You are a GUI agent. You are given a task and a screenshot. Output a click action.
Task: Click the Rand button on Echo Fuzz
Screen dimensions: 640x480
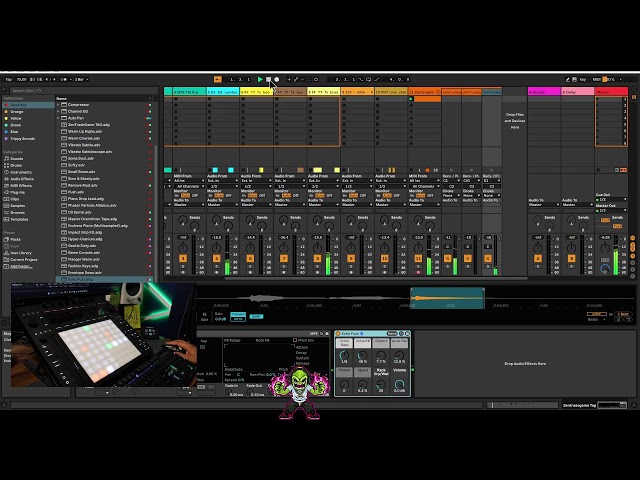[391, 333]
